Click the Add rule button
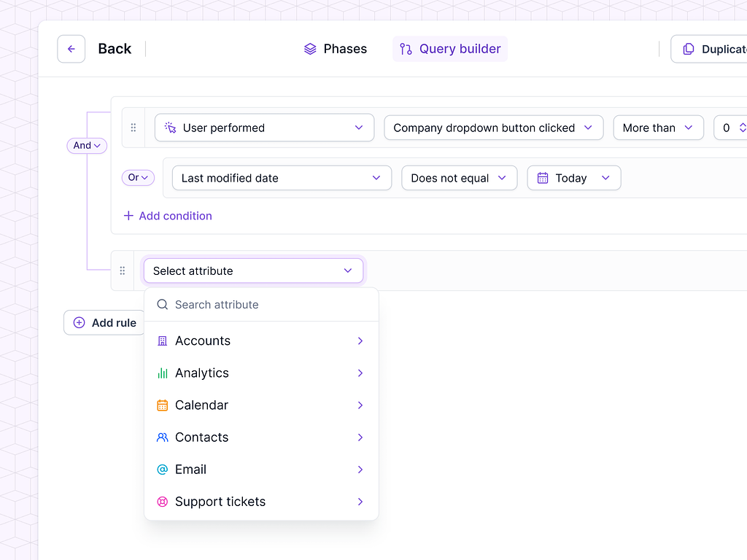Screen dimensions: 747x560 coord(104,322)
